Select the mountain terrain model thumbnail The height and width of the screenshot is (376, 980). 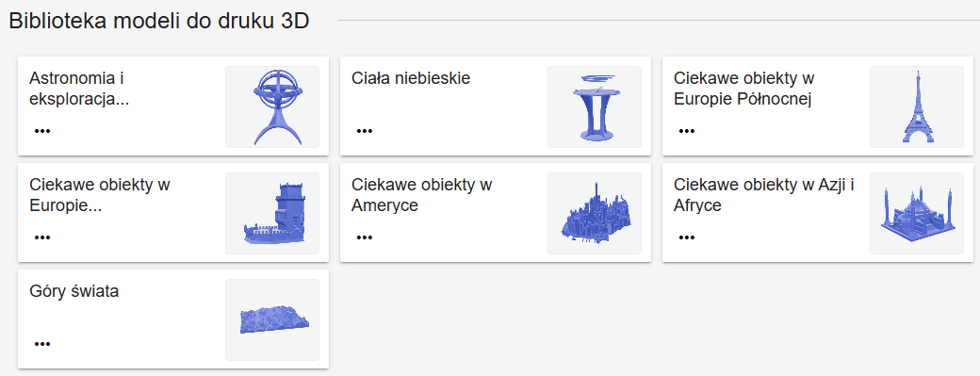272,319
